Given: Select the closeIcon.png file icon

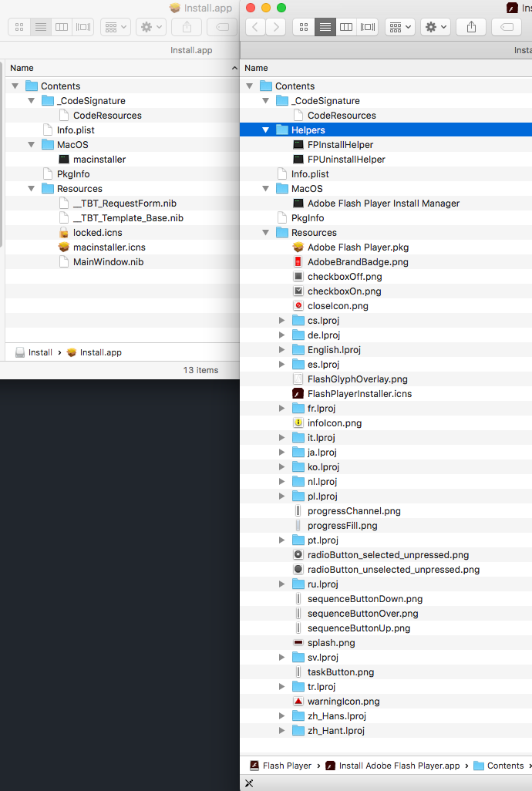Looking at the screenshot, I should [298, 306].
